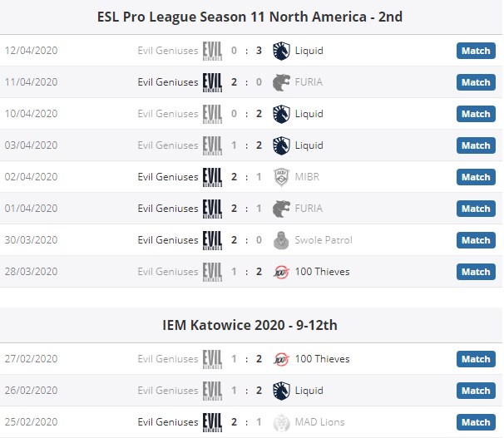Click FURIA logo in 11/04/2020 match
Viewport: 504px width, 438px height.
(282, 82)
